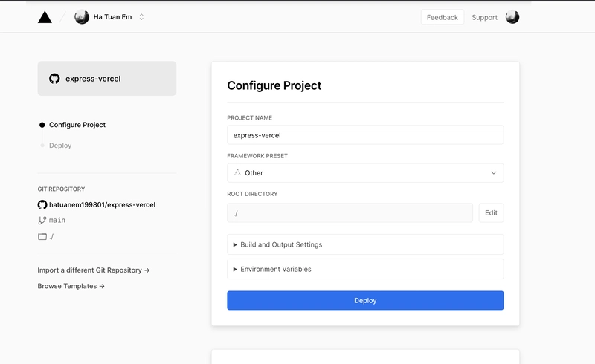Select the Configure Project step
595x364 pixels.
[77, 125]
